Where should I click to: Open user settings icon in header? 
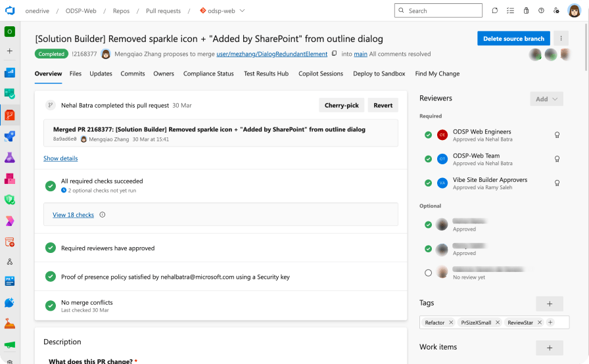556,11
